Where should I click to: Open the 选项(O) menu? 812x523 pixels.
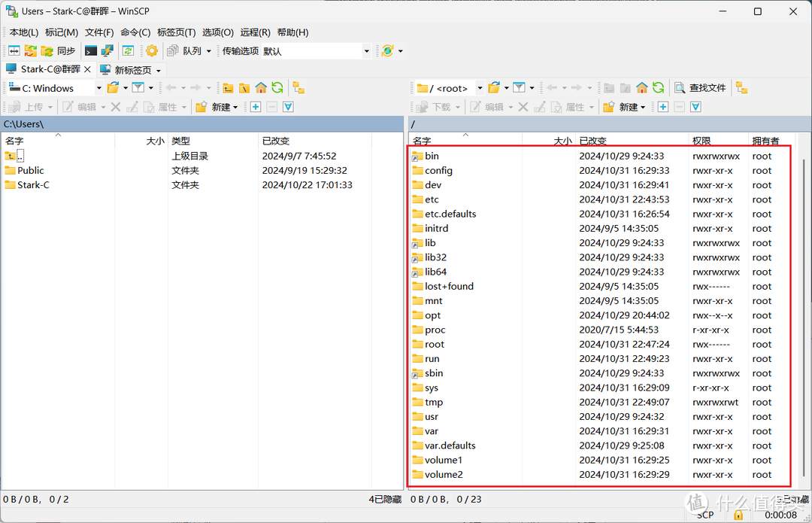217,32
